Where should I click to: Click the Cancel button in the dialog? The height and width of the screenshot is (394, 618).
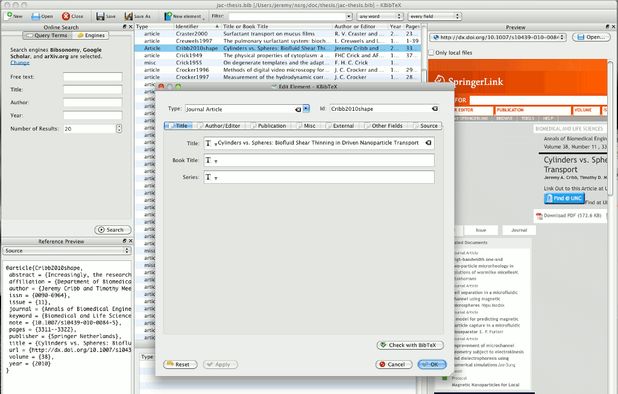click(394, 364)
